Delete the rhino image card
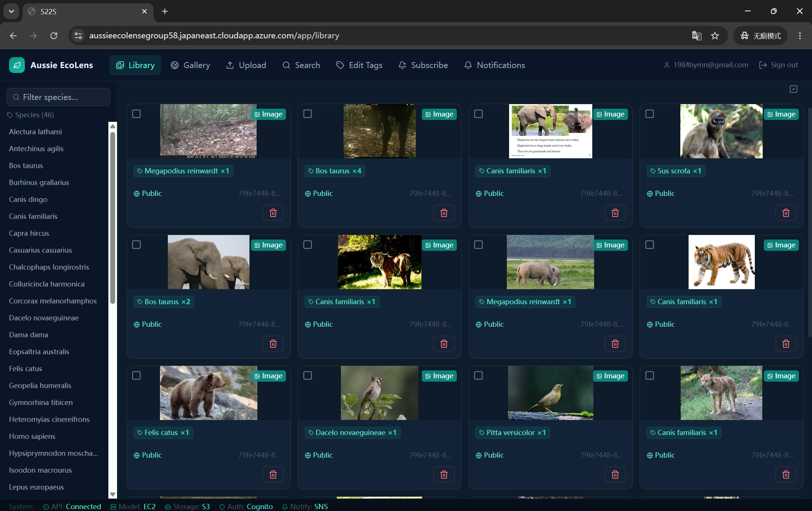The width and height of the screenshot is (812, 511). [x=615, y=344]
